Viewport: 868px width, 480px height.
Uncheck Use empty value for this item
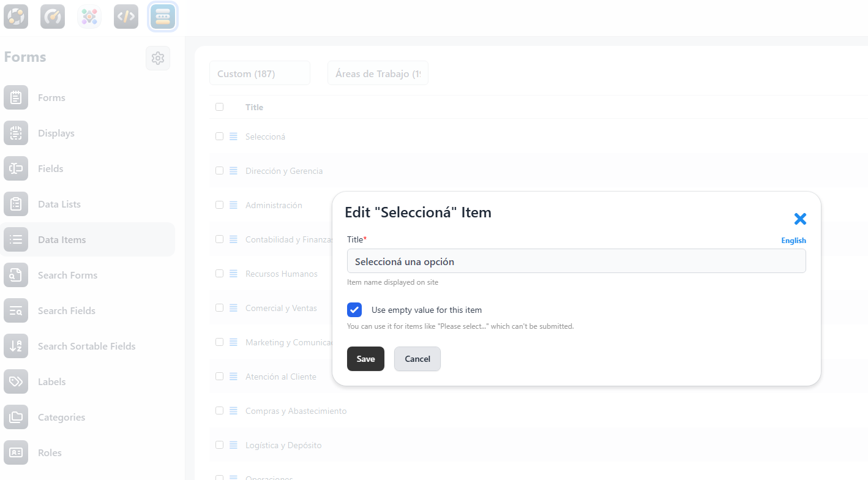tap(354, 310)
